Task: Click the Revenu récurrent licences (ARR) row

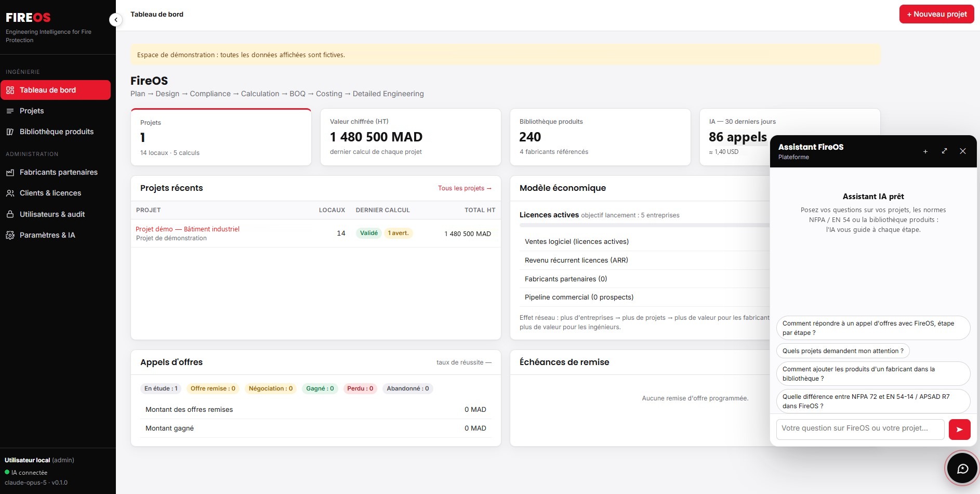Action: coord(644,261)
